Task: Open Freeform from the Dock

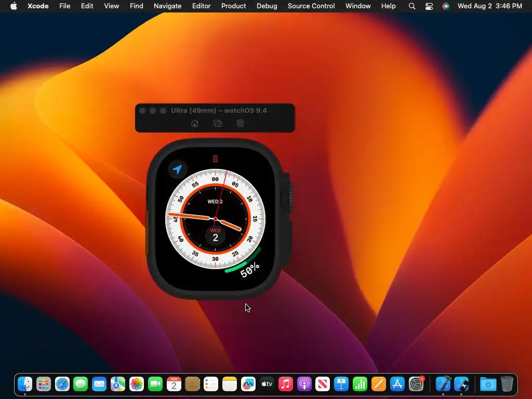Action: tap(248, 384)
